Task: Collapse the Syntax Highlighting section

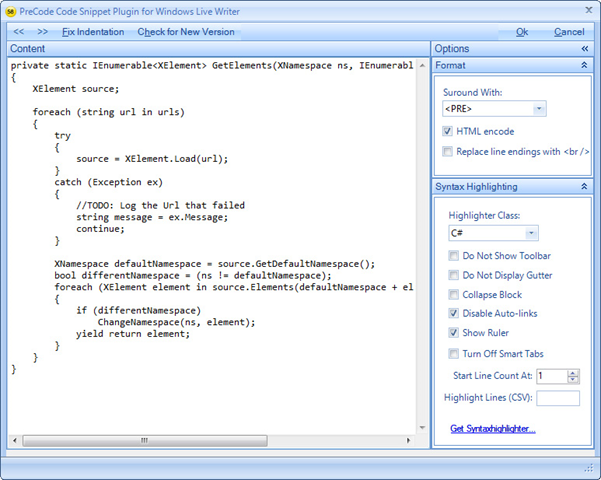Action: [x=584, y=186]
